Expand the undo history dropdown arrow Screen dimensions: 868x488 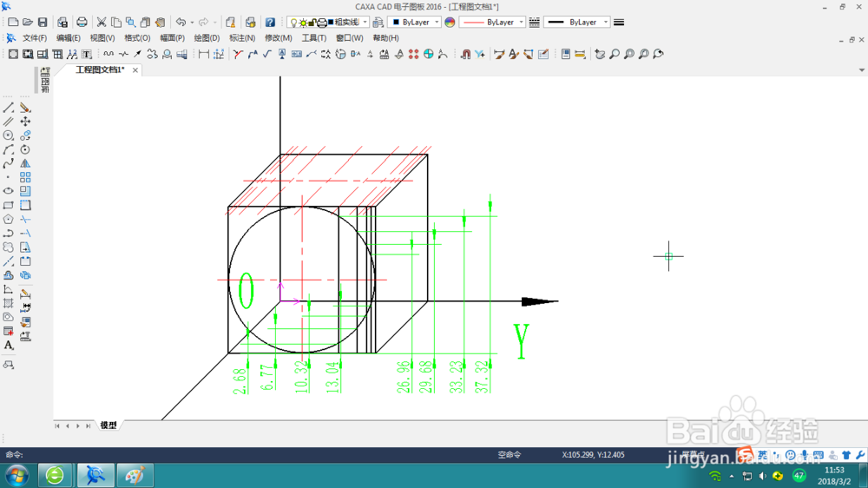192,23
